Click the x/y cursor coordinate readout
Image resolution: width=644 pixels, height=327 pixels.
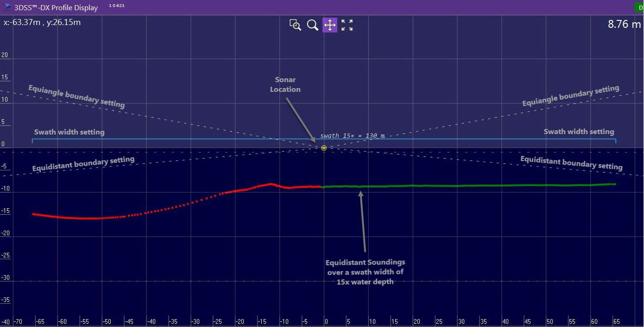(42, 22)
